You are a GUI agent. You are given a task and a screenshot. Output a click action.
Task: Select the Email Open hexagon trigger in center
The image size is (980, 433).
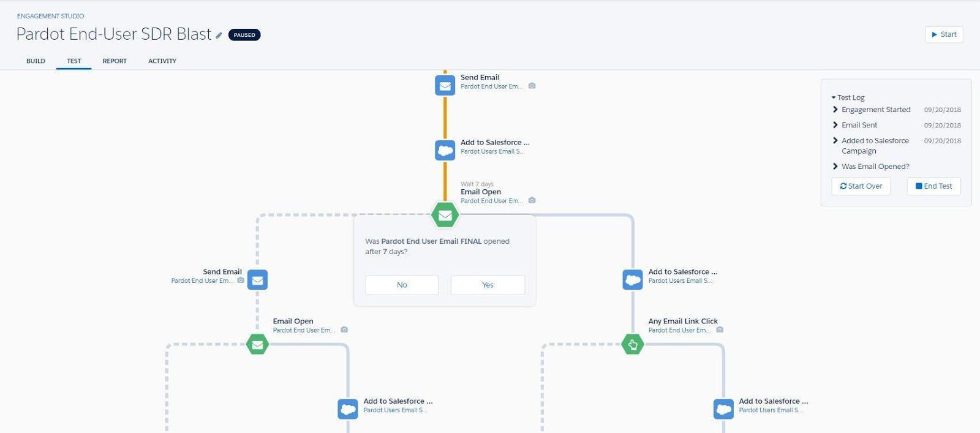pyautogui.click(x=445, y=215)
